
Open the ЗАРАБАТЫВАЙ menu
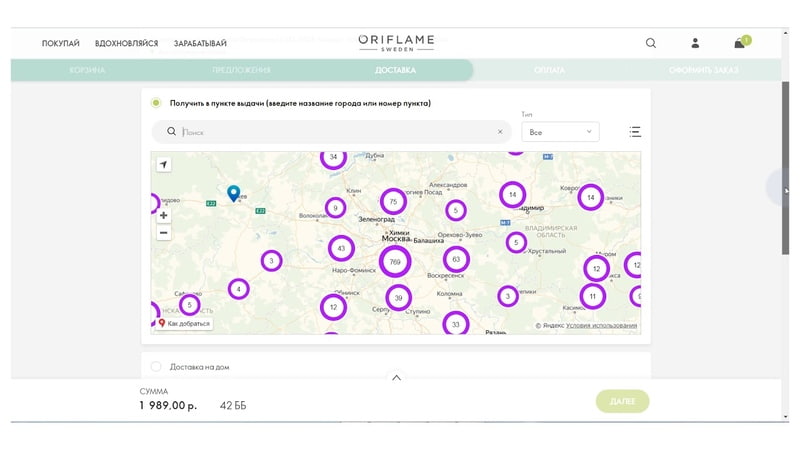(200, 43)
